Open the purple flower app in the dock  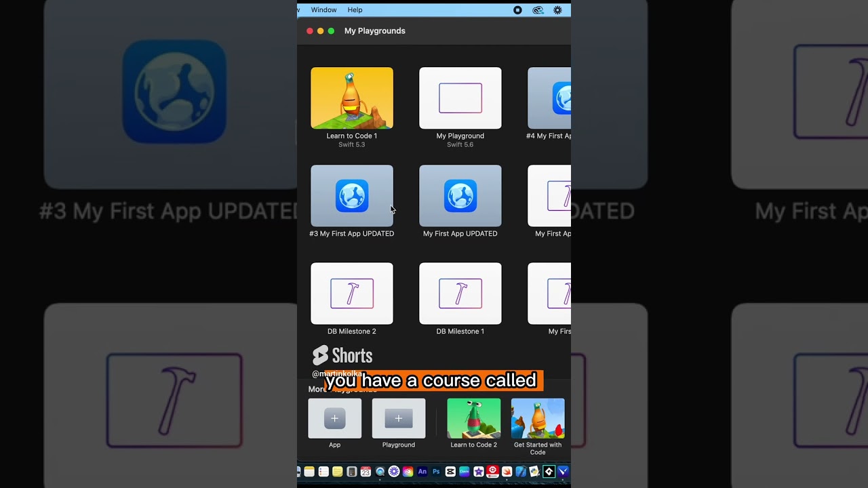coord(394,472)
